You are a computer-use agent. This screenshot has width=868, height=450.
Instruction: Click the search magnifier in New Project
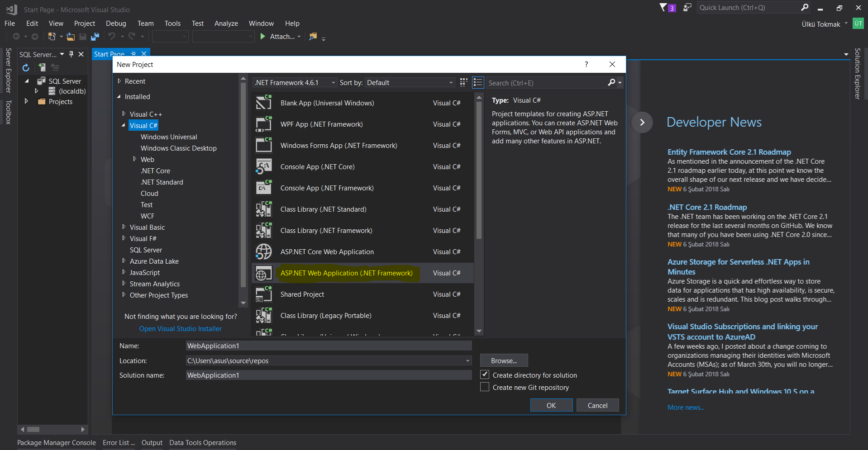pos(611,82)
